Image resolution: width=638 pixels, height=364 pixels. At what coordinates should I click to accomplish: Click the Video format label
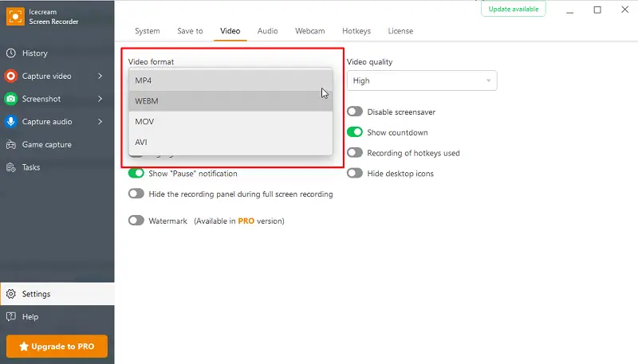click(x=151, y=62)
